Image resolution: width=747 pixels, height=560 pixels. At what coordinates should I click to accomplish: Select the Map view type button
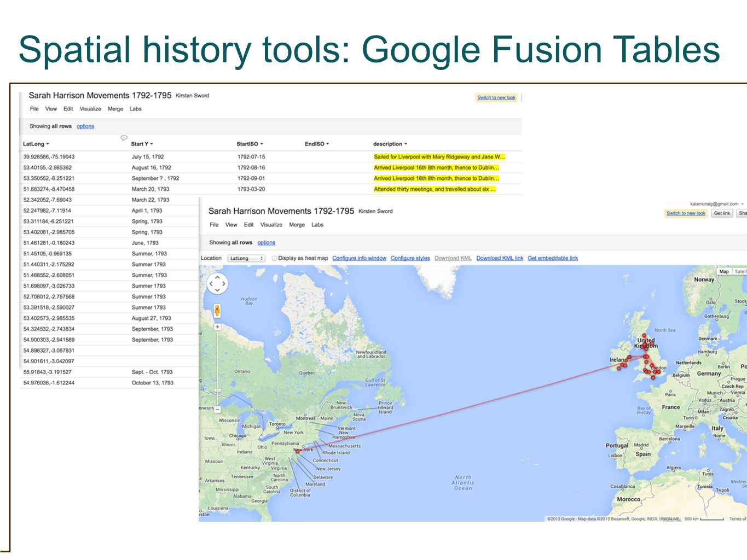click(x=724, y=271)
